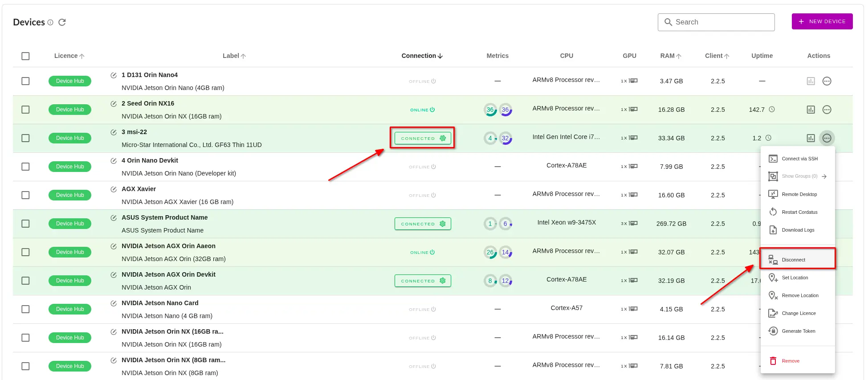This screenshot has height=380, width=868.
Task: Open metrics chart for 2 Seed Orin NX16
Action: click(x=811, y=110)
